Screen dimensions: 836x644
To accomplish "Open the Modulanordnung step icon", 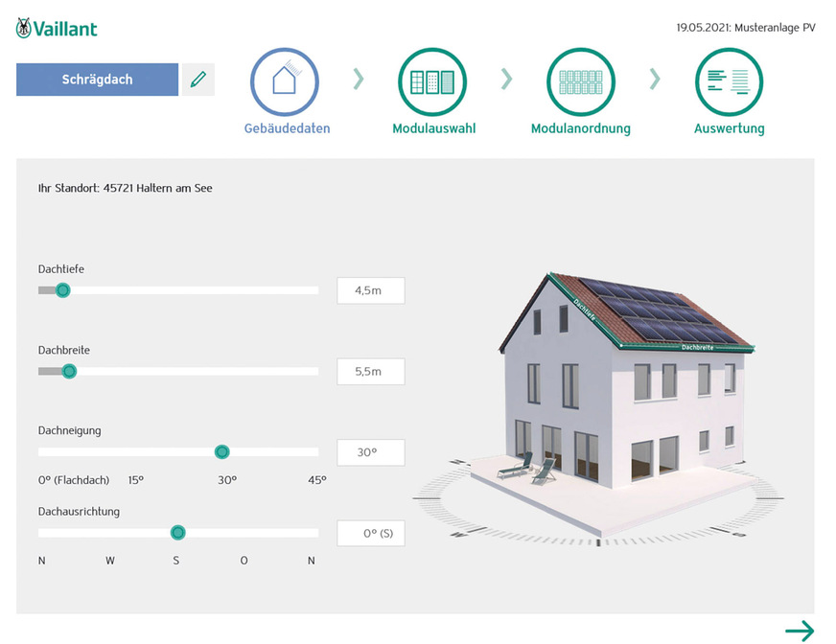I will click(x=580, y=84).
